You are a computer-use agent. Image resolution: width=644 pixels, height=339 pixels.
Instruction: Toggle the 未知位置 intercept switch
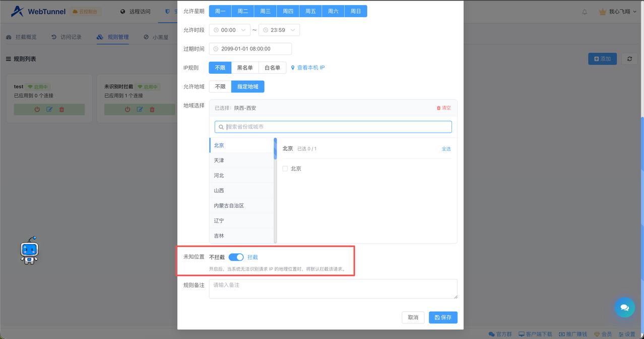tap(236, 257)
